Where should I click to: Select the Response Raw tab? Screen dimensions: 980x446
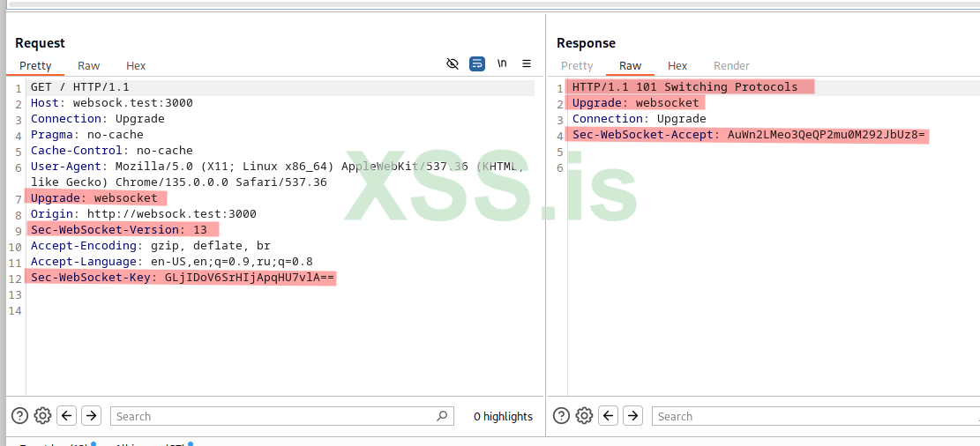pyautogui.click(x=630, y=65)
